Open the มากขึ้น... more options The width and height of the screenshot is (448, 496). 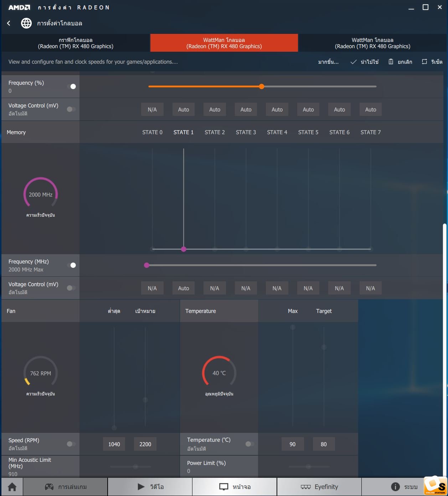[x=328, y=62]
